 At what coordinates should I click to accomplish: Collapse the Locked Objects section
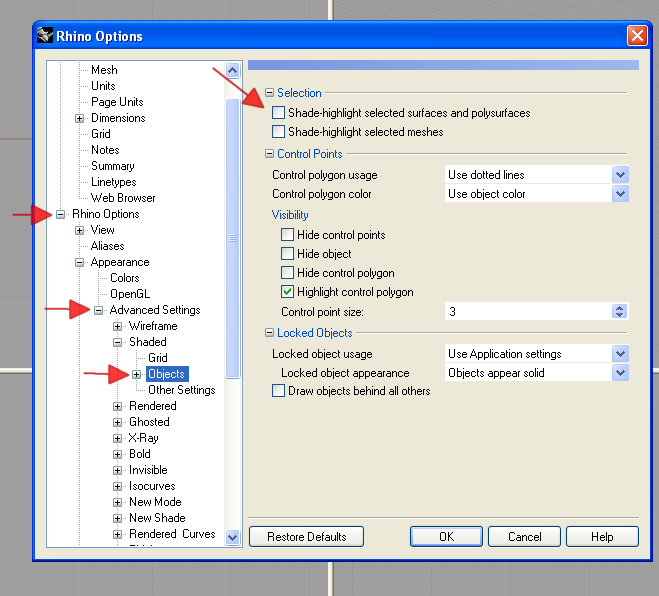pos(269,332)
